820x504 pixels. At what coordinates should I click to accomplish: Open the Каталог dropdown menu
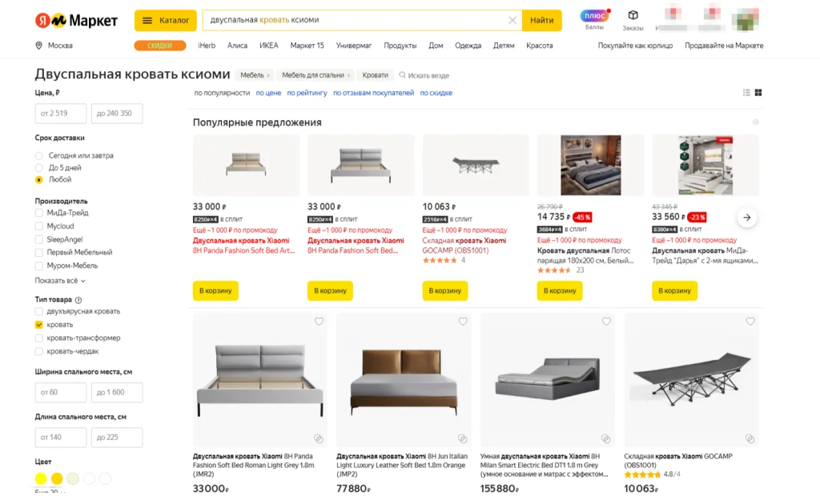click(166, 20)
